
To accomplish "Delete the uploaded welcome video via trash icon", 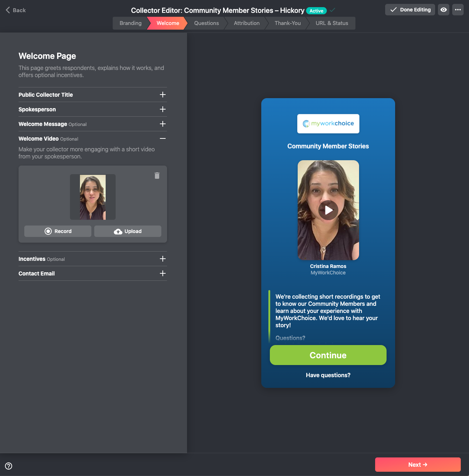I will tap(157, 176).
